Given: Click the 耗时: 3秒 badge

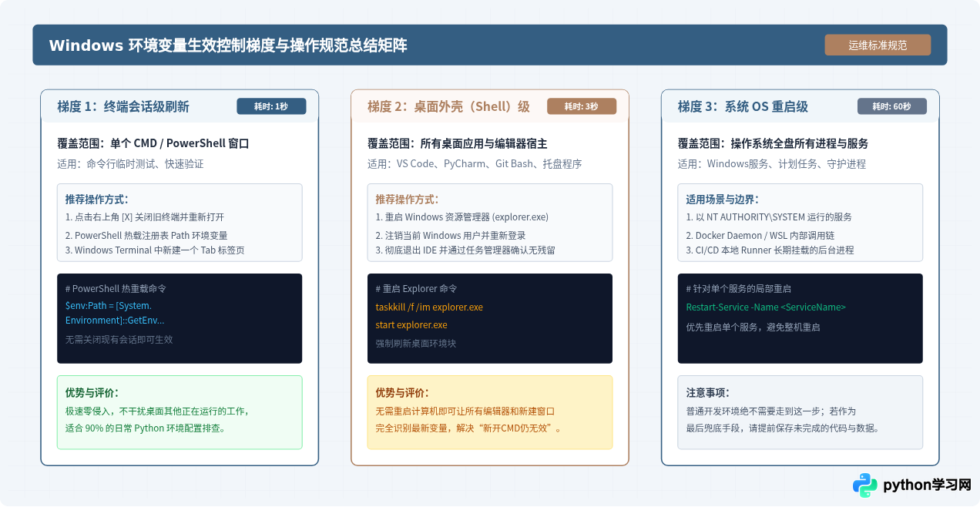Looking at the screenshot, I should tap(582, 106).
